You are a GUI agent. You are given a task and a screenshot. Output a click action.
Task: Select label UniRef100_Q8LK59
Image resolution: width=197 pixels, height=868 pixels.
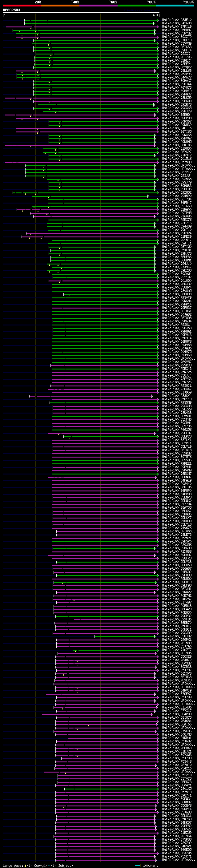pos(176,98)
